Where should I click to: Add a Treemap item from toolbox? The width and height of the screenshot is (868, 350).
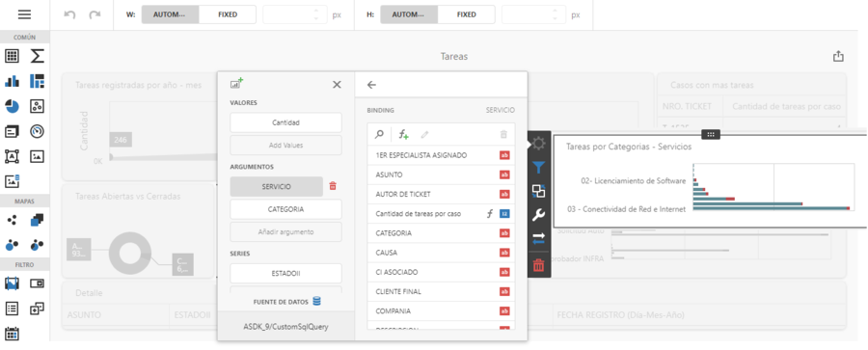[37, 81]
